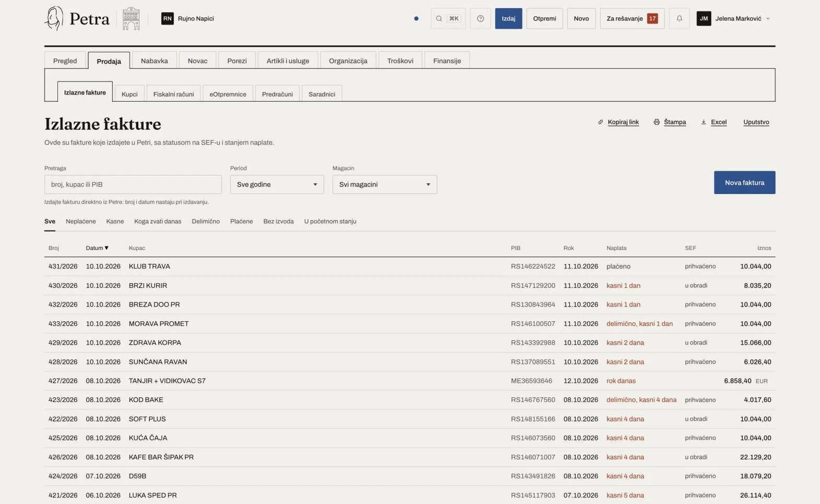Sort by the Iznos column header

764,248
